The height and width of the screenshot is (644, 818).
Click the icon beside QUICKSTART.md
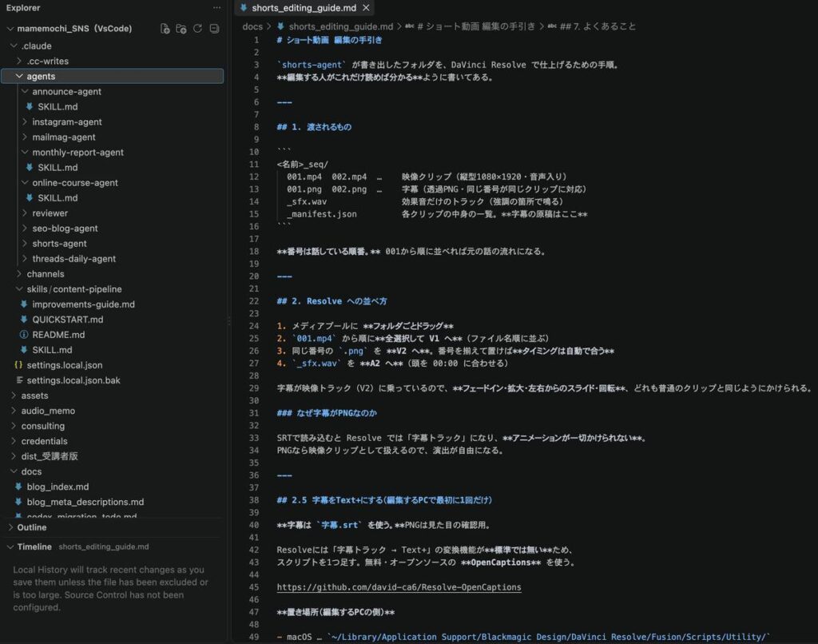[x=24, y=320]
